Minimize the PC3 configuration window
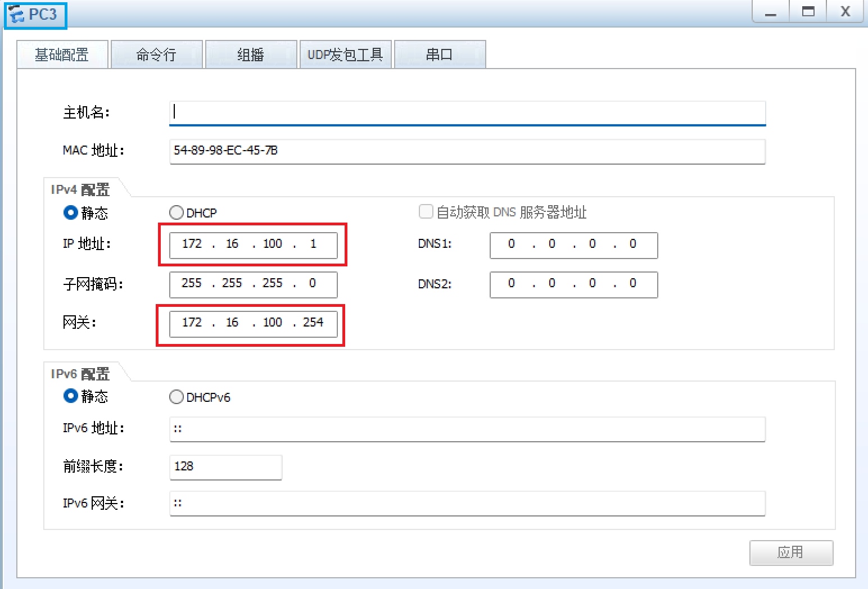868x589 pixels. 771,12
